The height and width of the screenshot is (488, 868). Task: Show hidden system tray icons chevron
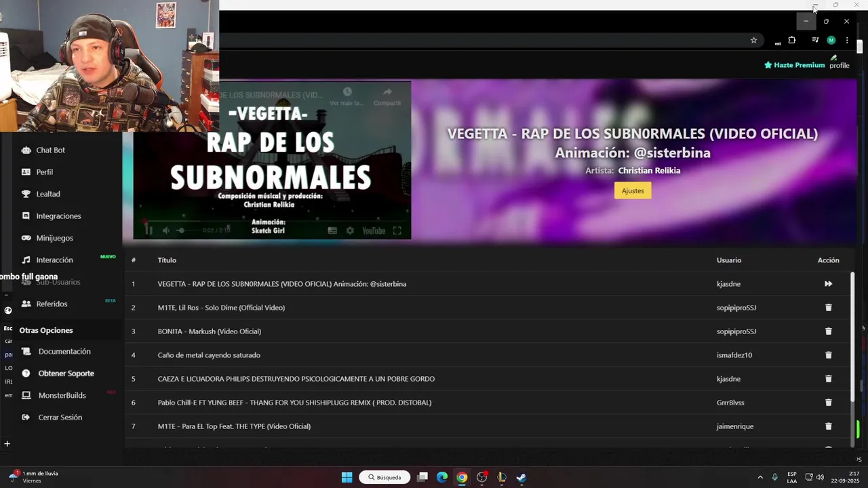tap(759, 477)
